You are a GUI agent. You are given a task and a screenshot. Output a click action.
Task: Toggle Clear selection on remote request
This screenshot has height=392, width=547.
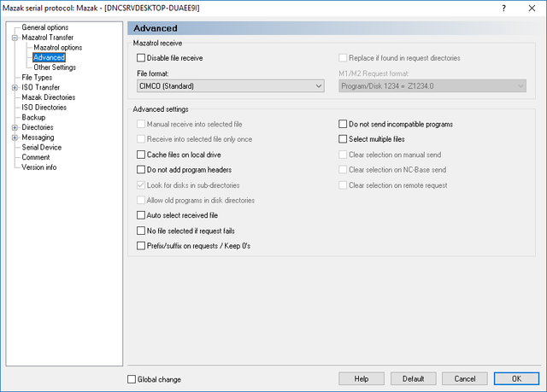coord(343,185)
